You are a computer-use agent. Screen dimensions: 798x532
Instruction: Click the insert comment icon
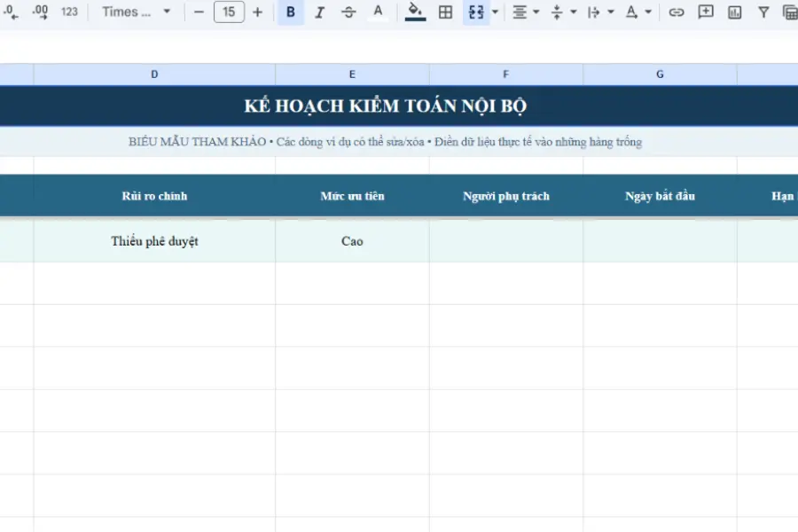pos(706,12)
